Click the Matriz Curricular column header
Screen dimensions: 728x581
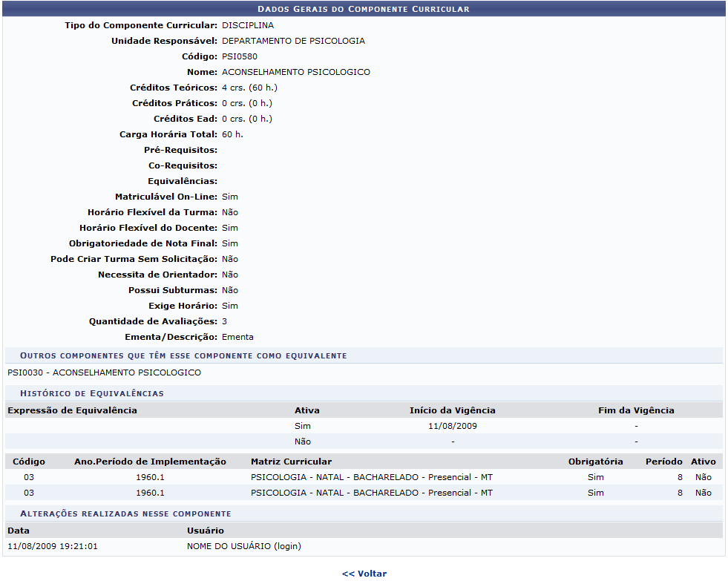pyautogui.click(x=291, y=462)
